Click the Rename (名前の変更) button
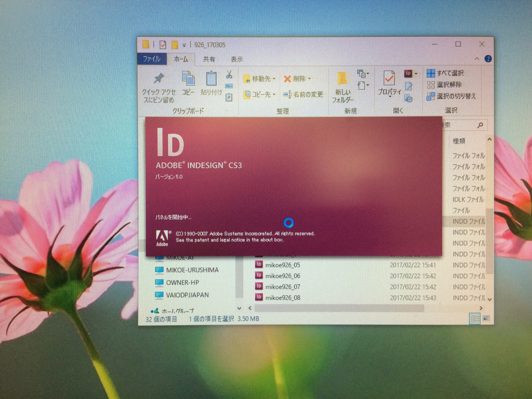 click(x=303, y=95)
